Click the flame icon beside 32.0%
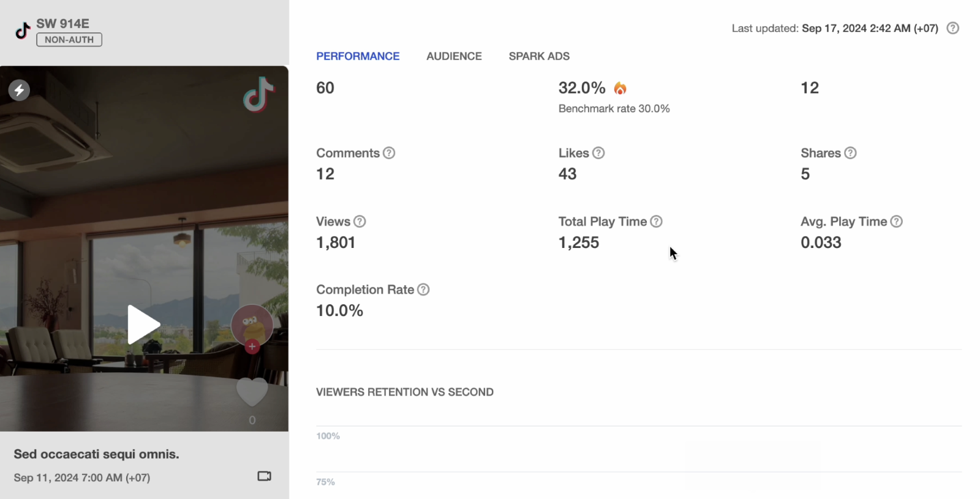The image size is (980, 499). (620, 88)
